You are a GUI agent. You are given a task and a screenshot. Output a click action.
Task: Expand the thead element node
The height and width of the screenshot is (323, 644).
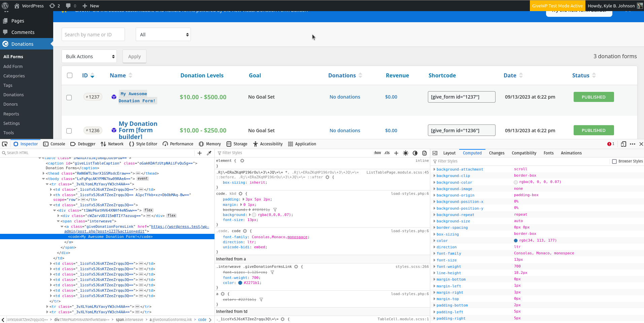pyautogui.click(x=44, y=174)
